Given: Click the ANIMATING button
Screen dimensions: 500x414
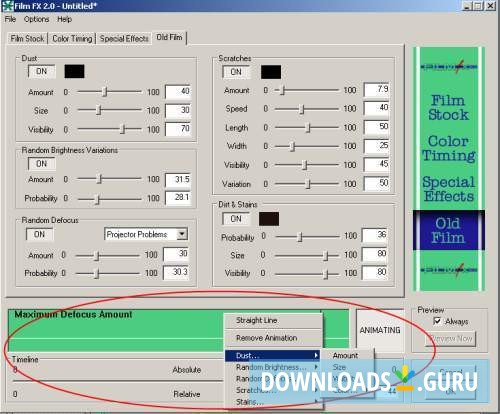Looking at the screenshot, I should pos(380,330).
